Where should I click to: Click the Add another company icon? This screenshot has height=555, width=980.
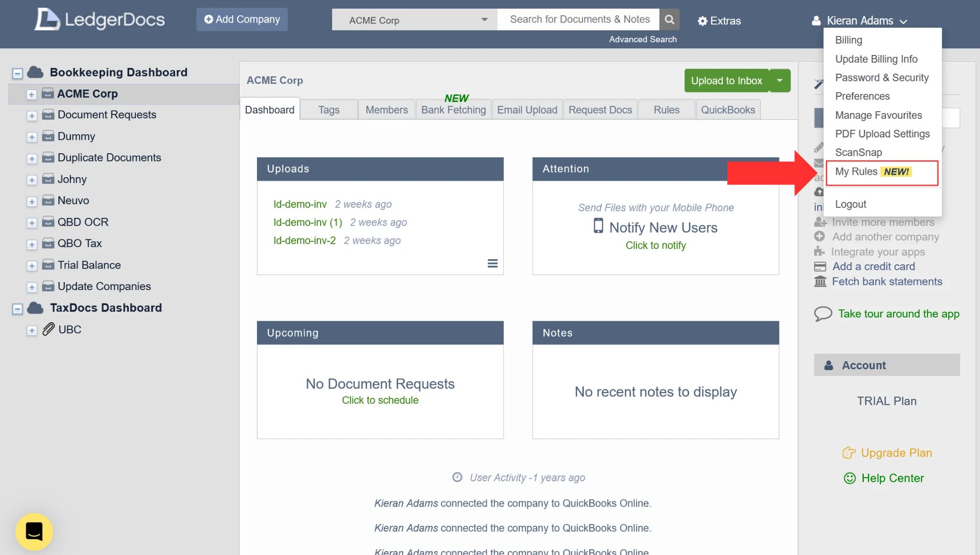pos(820,237)
